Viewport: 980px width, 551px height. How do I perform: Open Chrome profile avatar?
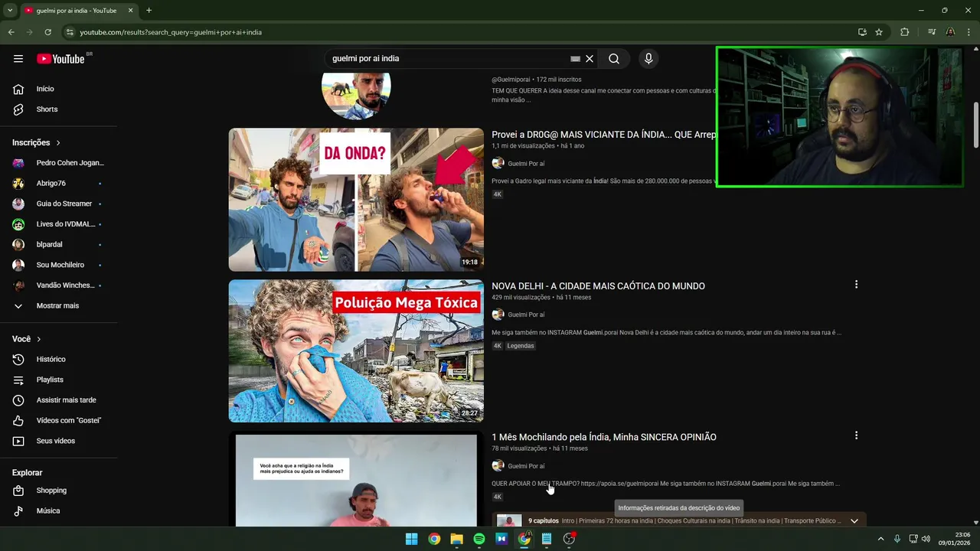[950, 32]
